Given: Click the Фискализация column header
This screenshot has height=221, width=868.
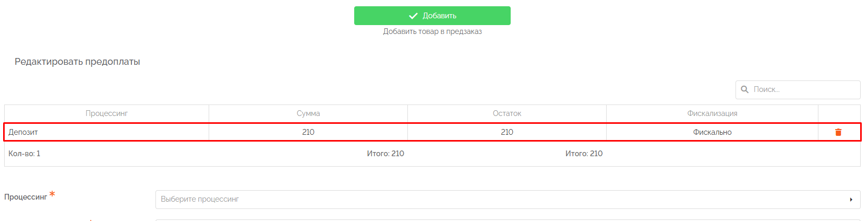Looking at the screenshot, I should coord(712,113).
